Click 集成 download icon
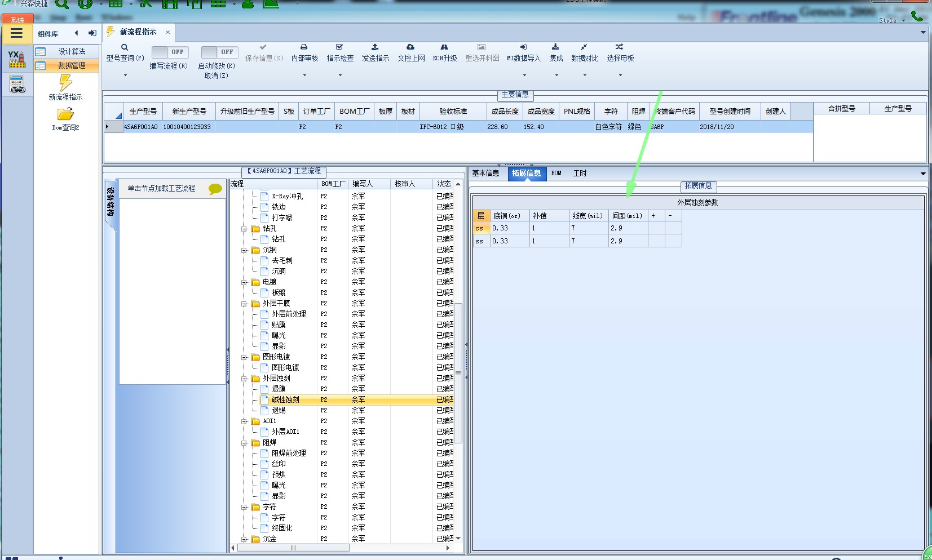Image resolution: width=932 pixels, height=560 pixels. [x=555, y=47]
